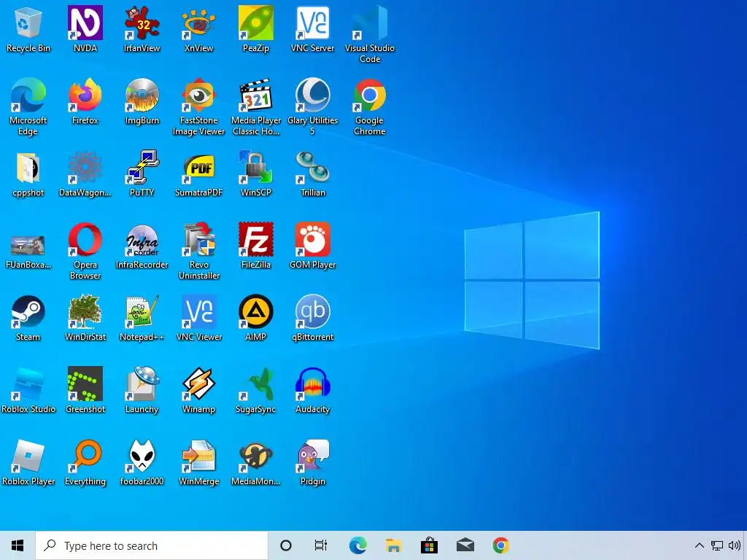747x560 pixels.
Task: Open Microsoft Store from the taskbar
Action: [429, 545]
